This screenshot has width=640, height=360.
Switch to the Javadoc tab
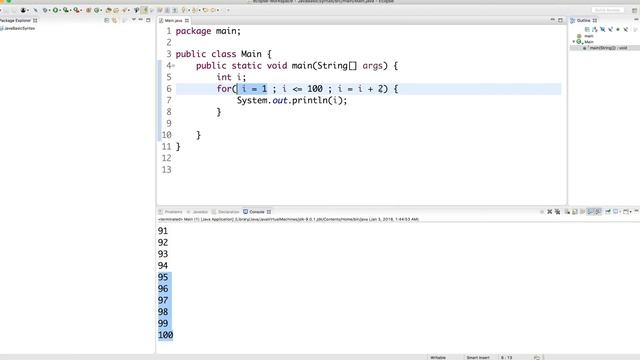[197, 212]
